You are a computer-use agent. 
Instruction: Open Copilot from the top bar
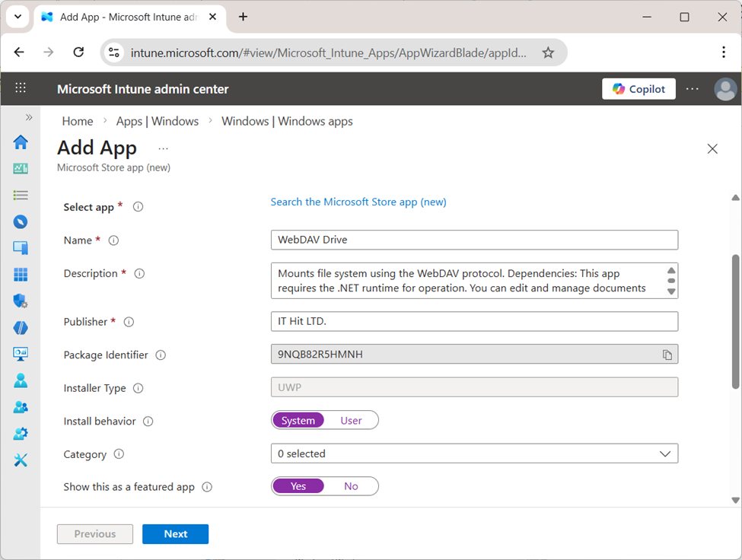639,88
